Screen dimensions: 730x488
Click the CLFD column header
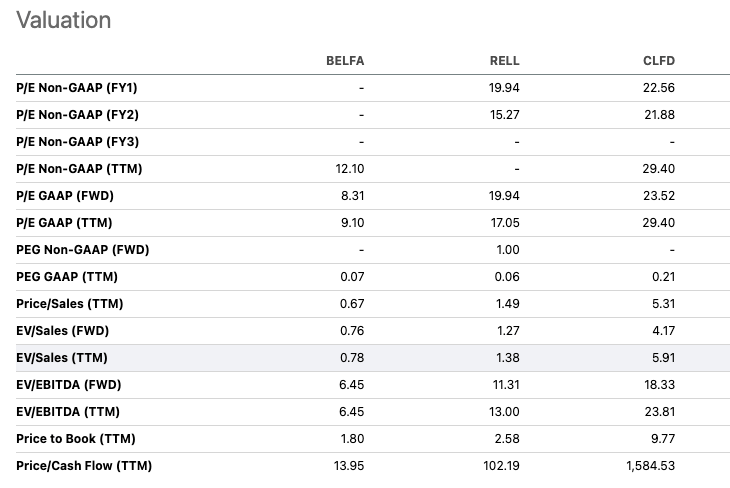pyautogui.click(x=659, y=61)
